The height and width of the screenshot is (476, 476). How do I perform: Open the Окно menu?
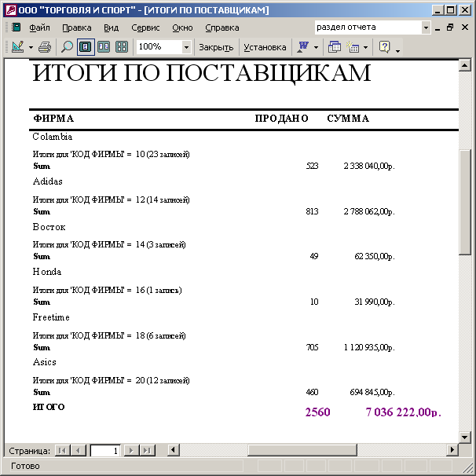(x=182, y=27)
